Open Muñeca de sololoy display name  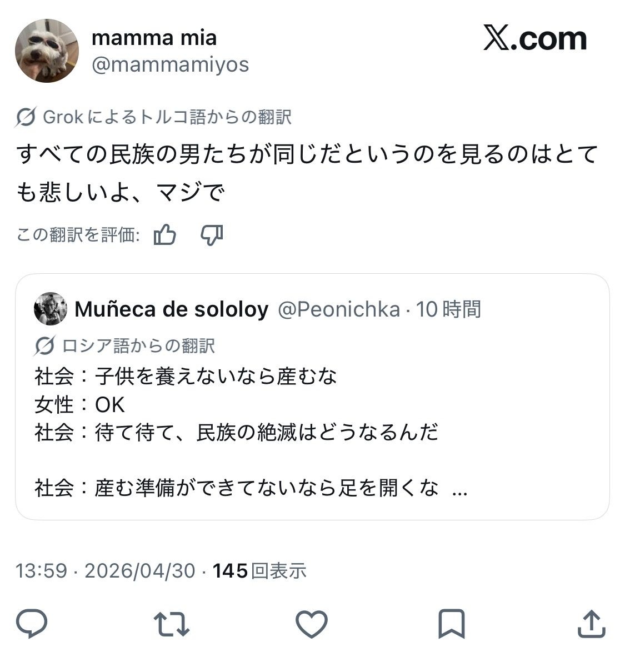pos(171,309)
